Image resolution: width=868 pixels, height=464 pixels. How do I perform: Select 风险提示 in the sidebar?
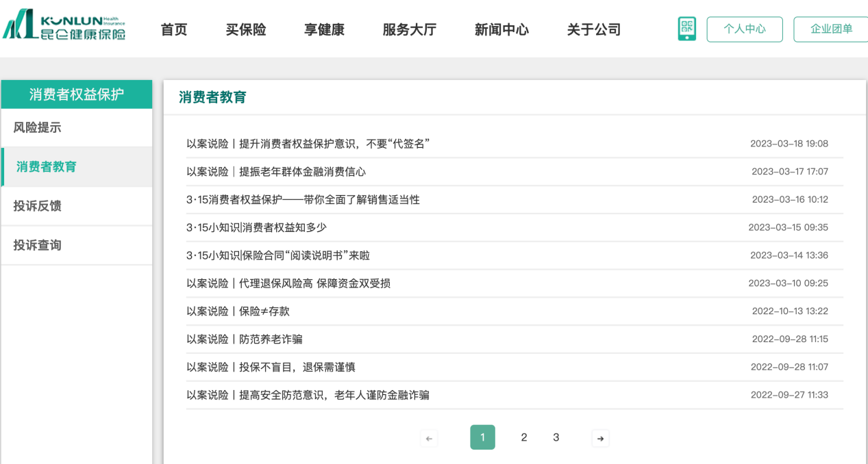pyautogui.click(x=38, y=127)
